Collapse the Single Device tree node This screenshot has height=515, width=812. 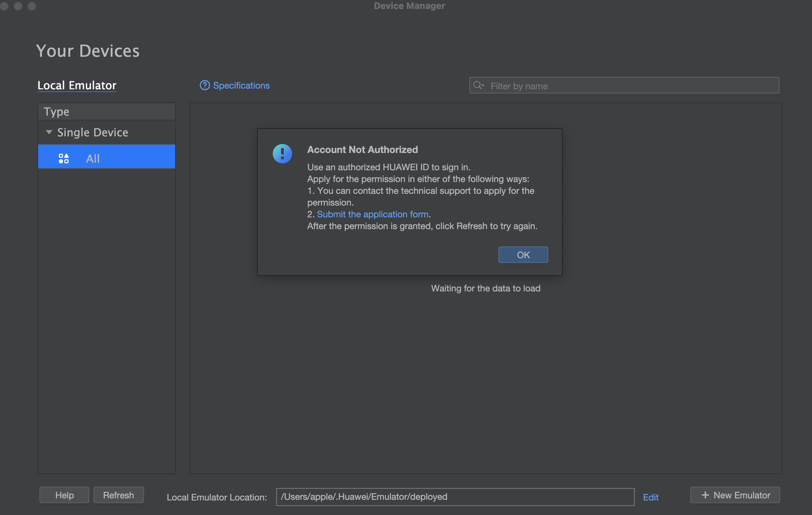click(x=49, y=132)
